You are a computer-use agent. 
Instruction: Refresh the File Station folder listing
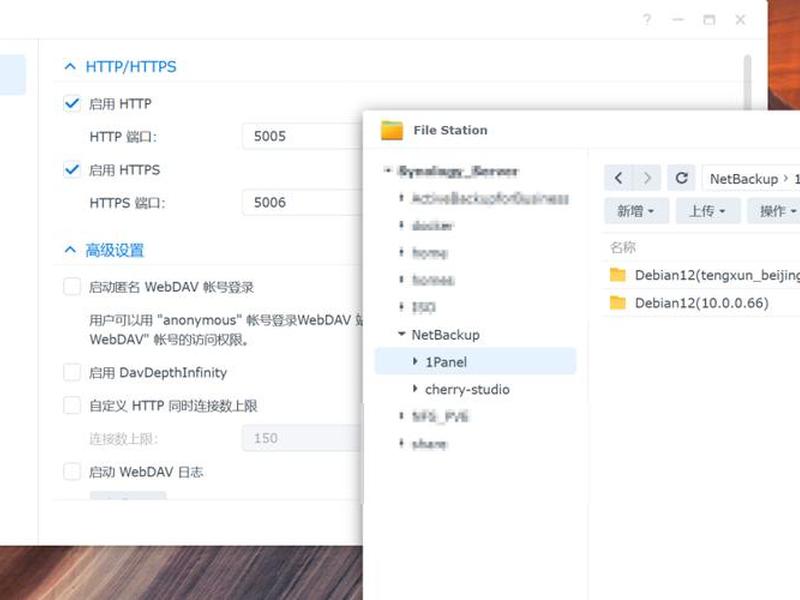coord(682,178)
